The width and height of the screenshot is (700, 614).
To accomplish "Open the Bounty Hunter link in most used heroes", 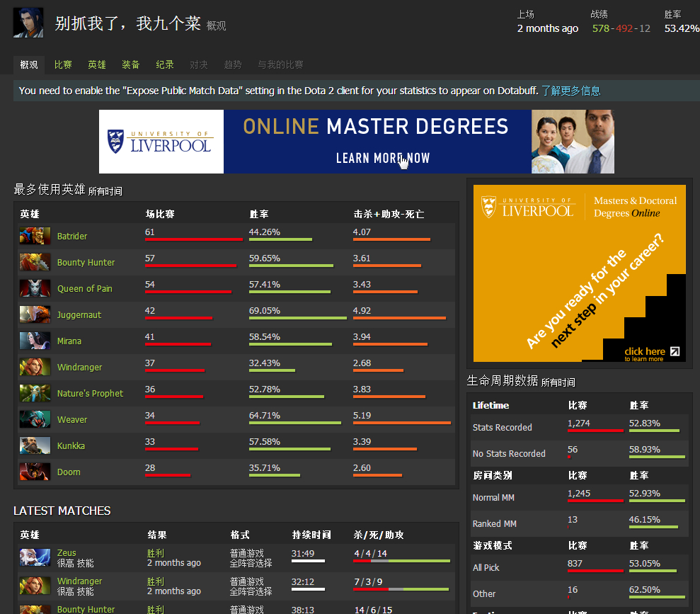I will [86, 263].
